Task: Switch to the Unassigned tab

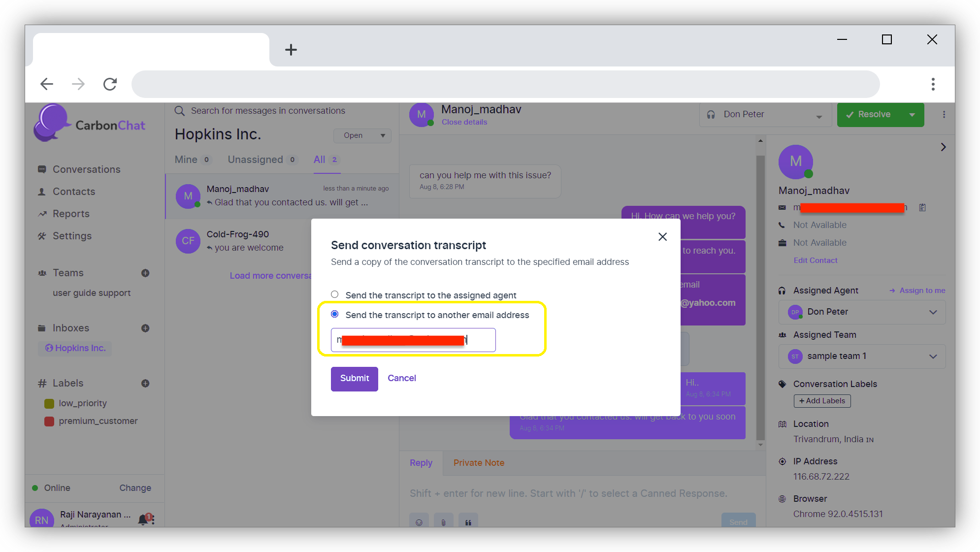Action: pos(255,160)
